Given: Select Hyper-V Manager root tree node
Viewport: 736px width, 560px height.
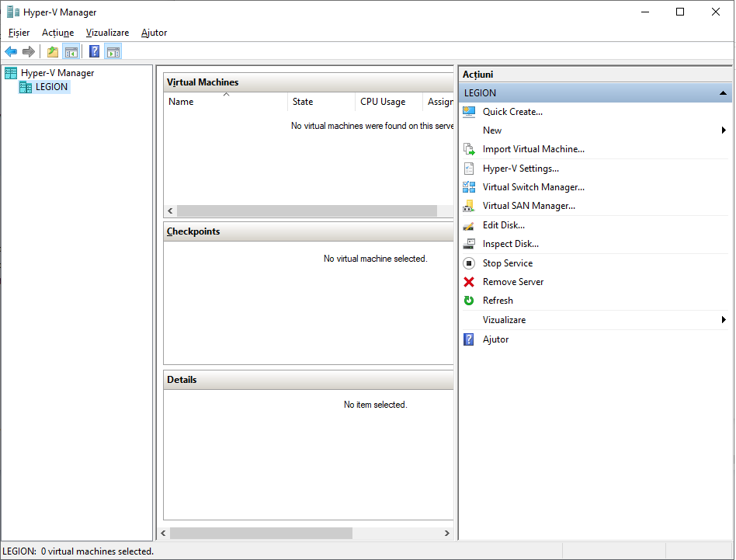Looking at the screenshot, I should (x=57, y=73).
